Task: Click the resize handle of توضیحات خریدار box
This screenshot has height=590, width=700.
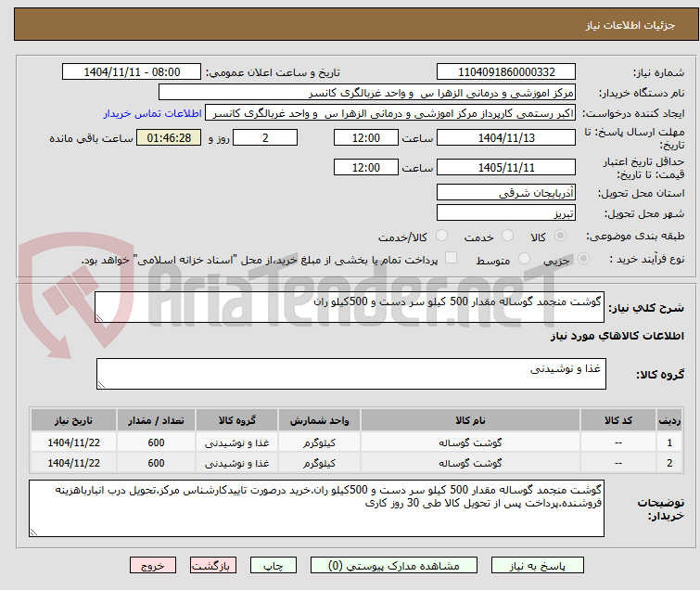Action: coord(33,532)
